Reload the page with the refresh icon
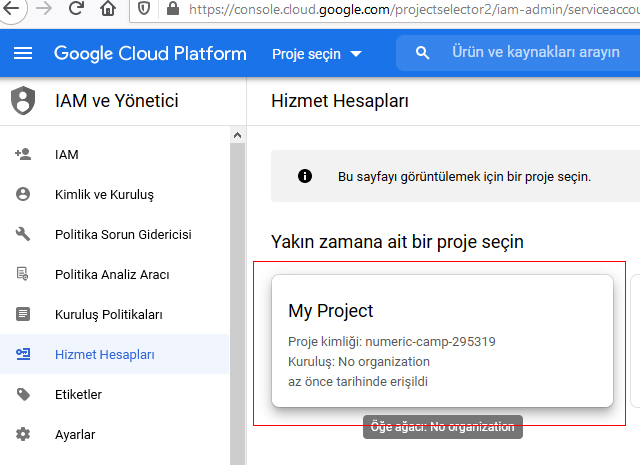This screenshot has width=640, height=465. [x=76, y=8]
